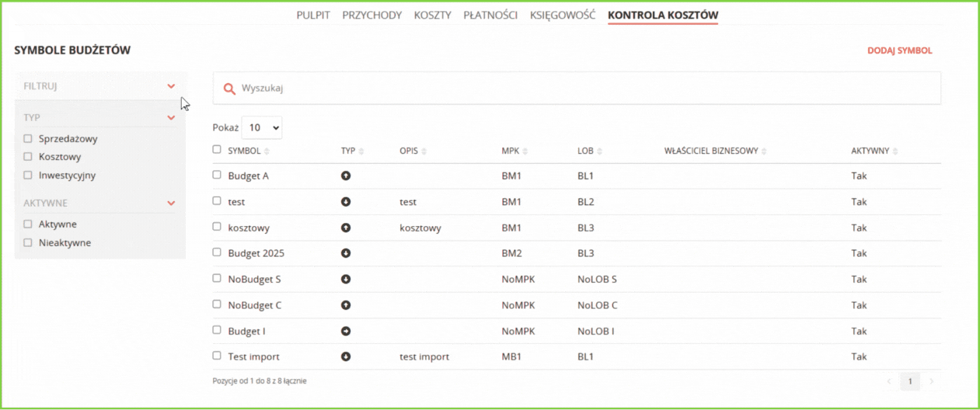Go to the KSIĘGOWOŚĆ tab
980x410 pixels.
pyautogui.click(x=563, y=15)
